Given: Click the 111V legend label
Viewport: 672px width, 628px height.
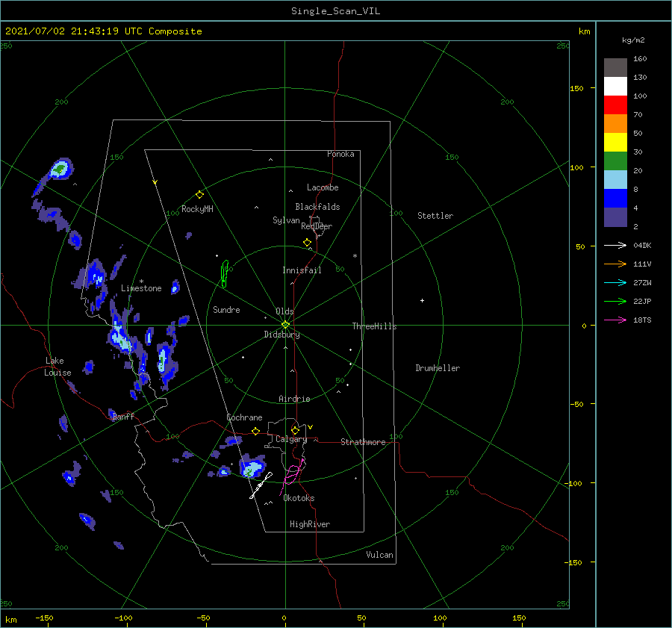Looking at the screenshot, I should pyautogui.click(x=642, y=264).
